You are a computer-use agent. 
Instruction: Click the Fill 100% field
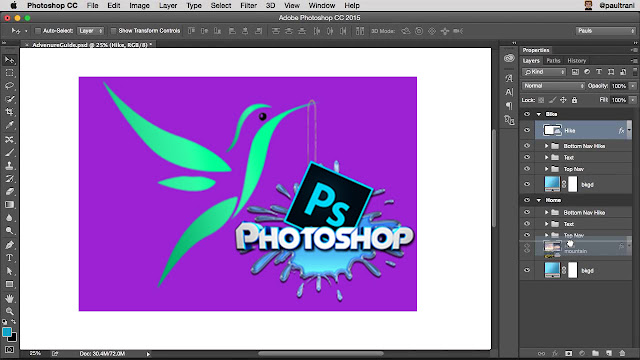click(619, 100)
